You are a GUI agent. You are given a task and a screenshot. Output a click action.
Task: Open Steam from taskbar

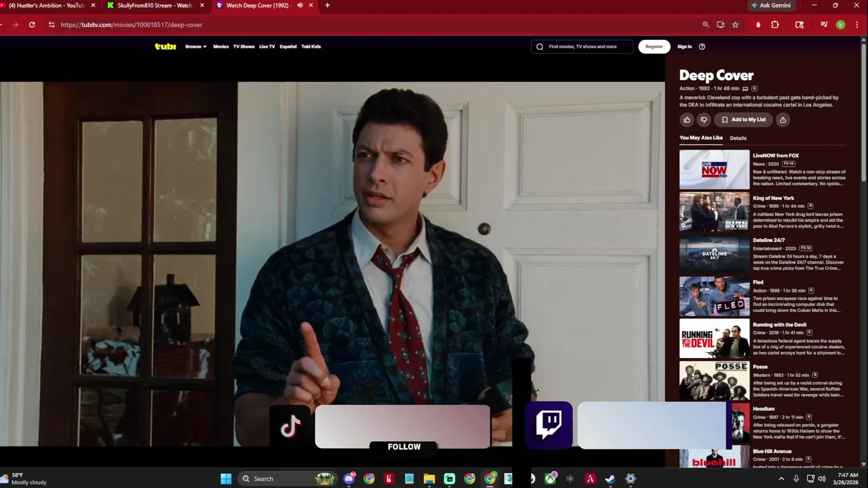610,479
